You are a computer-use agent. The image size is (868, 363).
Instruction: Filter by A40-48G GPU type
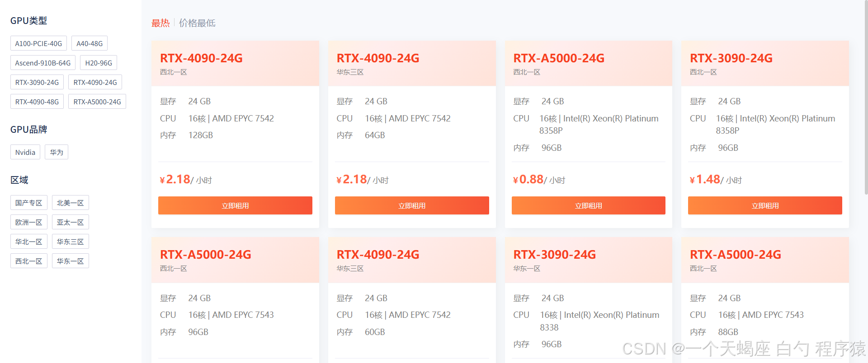(x=90, y=43)
